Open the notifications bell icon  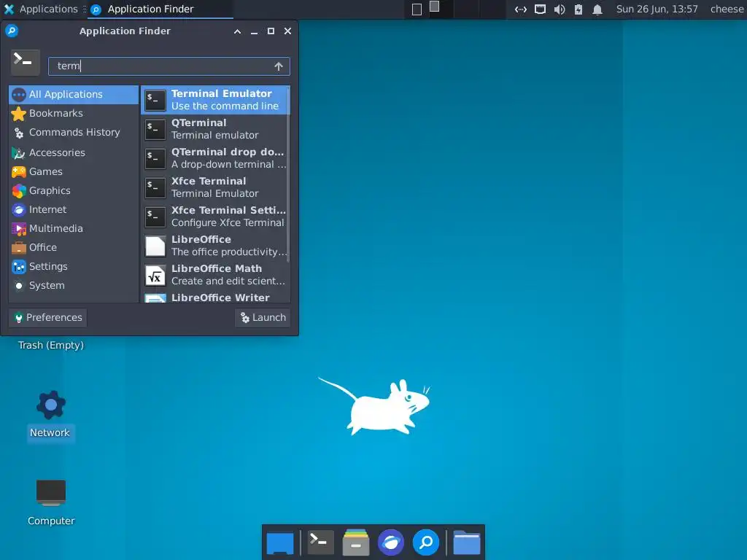tap(597, 9)
